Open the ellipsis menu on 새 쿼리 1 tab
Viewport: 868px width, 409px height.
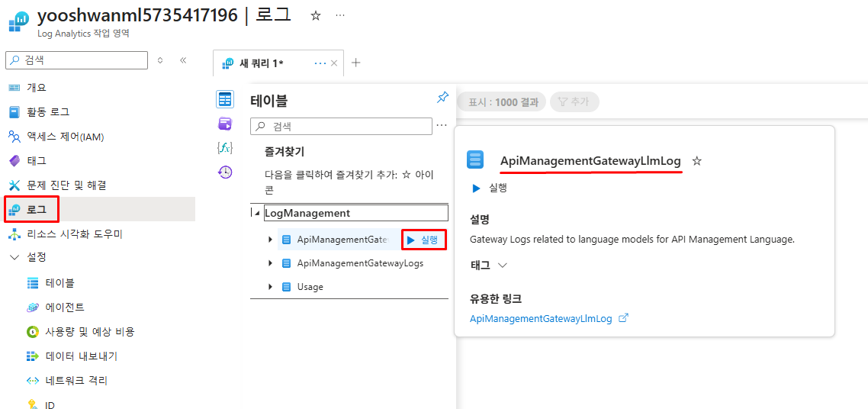pos(320,63)
